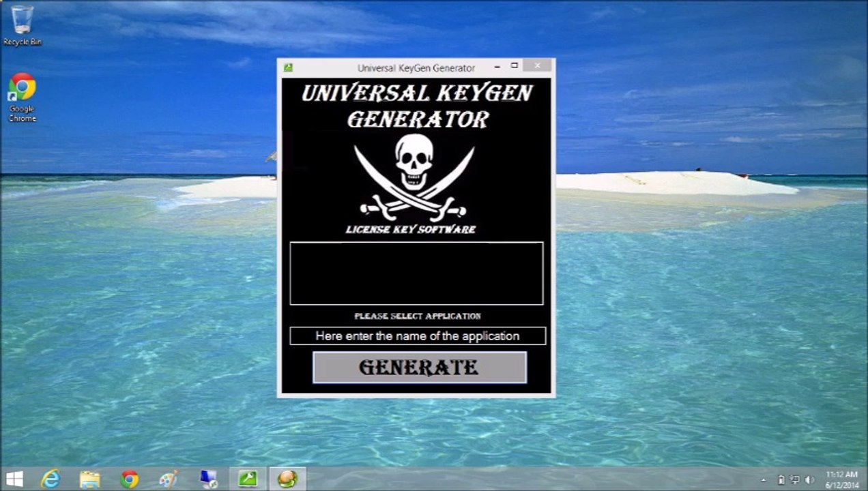The width and height of the screenshot is (868, 491).
Task: Click the network icon in system tray
Action: click(795, 480)
